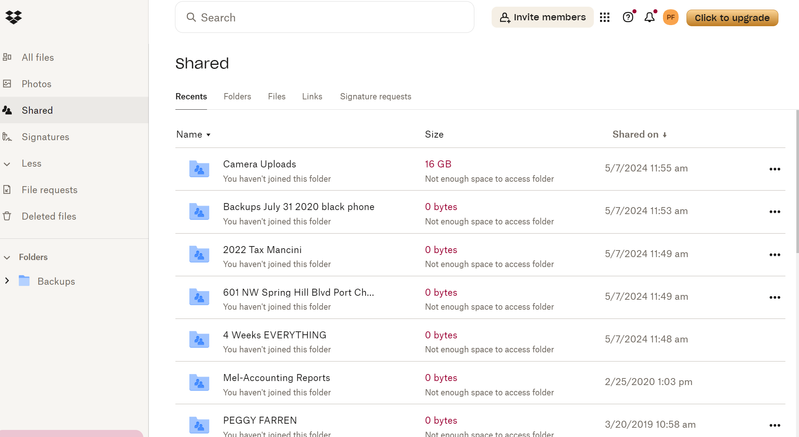Click the vertical scrollbar of file list
Screen dimensions: 799x437
tap(796, 181)
